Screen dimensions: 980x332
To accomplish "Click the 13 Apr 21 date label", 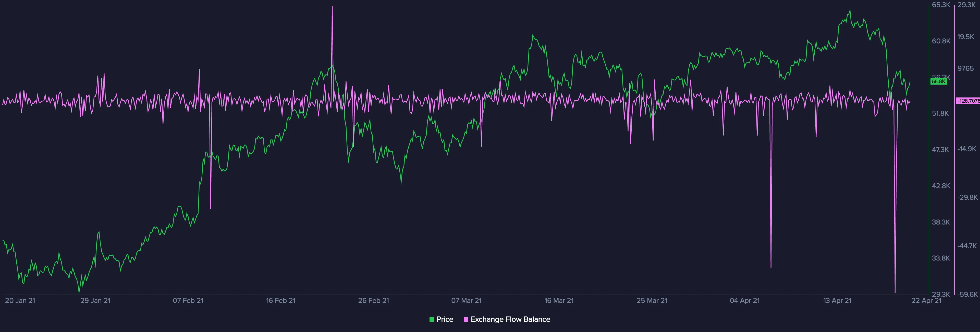I will click(837, 300).
